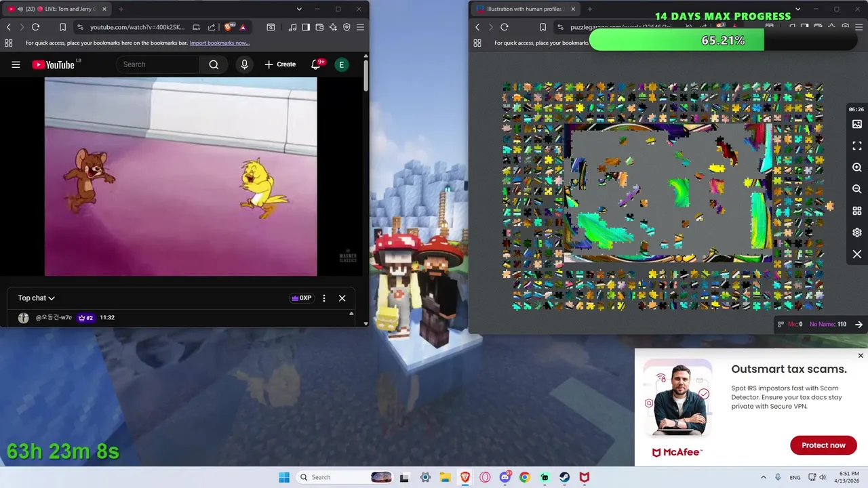Click the Import bookmarks now link

pyautogui.click(x=219, y=43)
